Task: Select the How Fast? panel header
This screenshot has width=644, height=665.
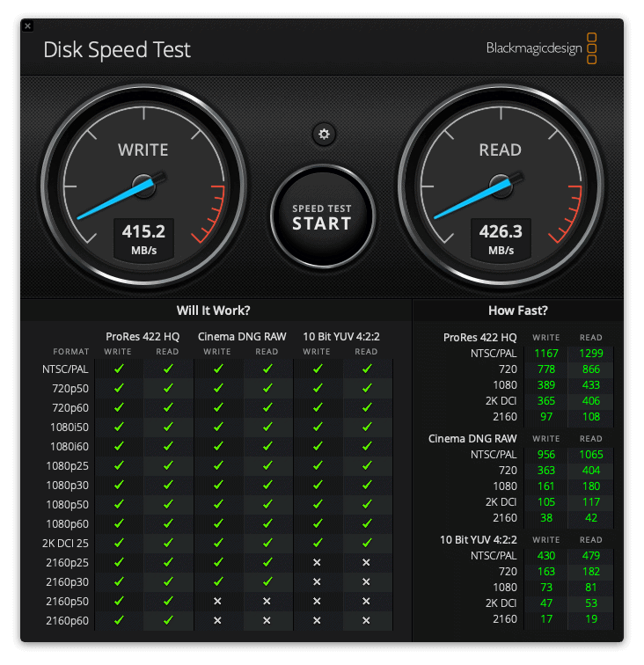Action: tap(518, 311)
